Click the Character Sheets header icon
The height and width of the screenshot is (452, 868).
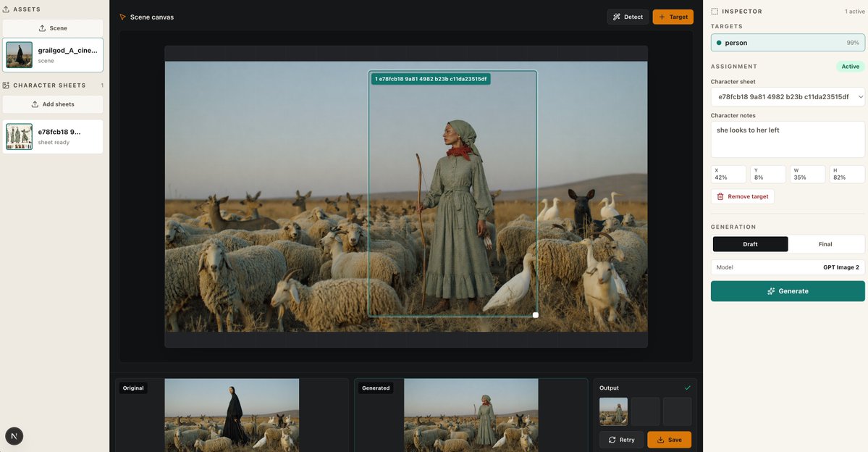tap(6, 85)
